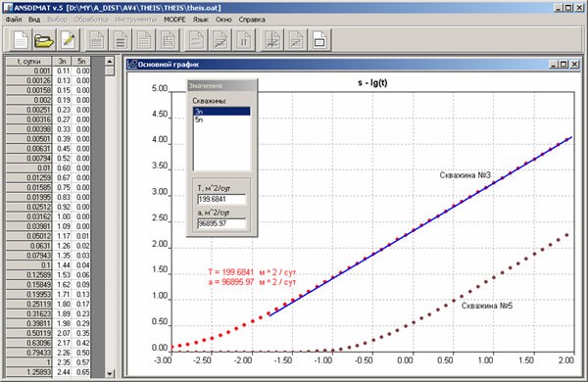Select well 3n in Скважины list

(x=221, y=112)
